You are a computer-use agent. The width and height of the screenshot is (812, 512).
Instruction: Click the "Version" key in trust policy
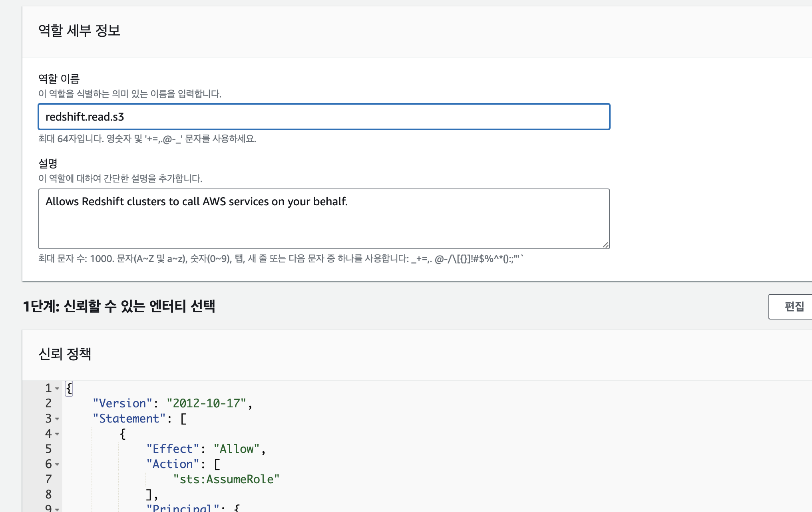[122, 403]
